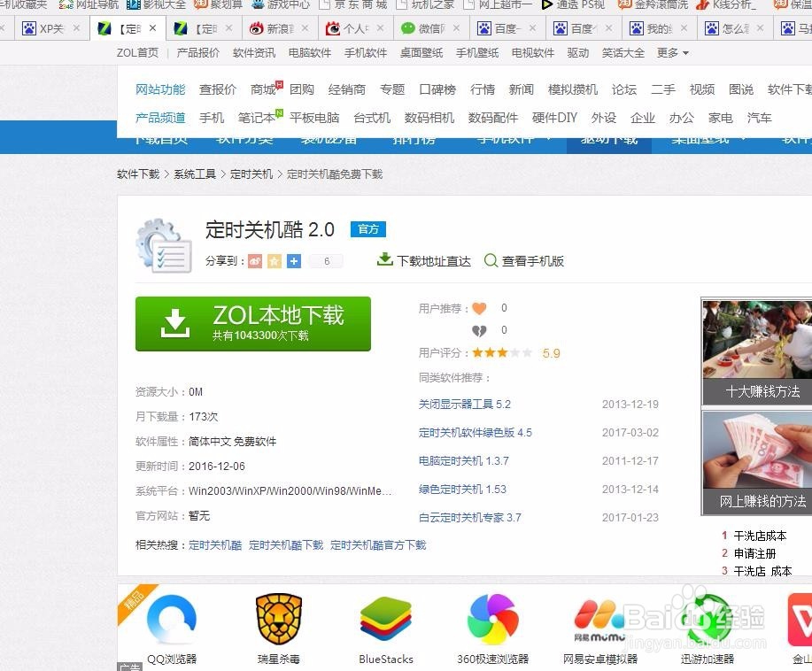The image size is (812, 671).
Task: Click the 定时关机酷下载 hot search link
Action: (x=286, y=545)
